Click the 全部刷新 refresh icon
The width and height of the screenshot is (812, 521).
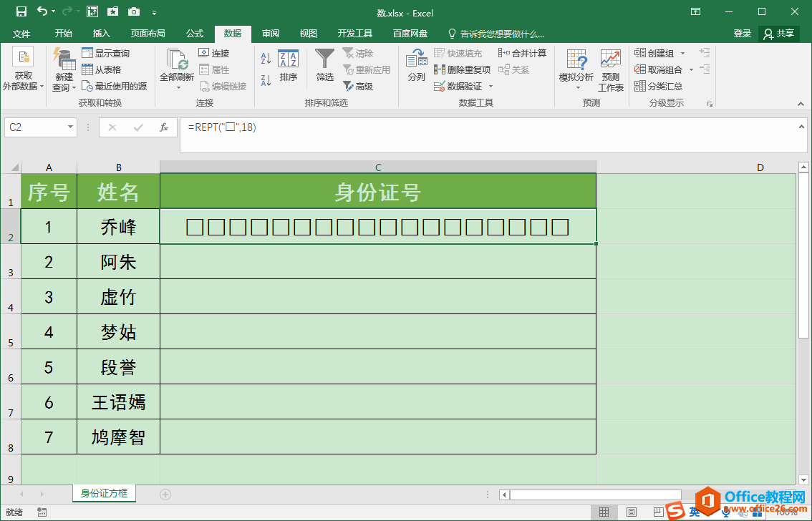(177, 60)
